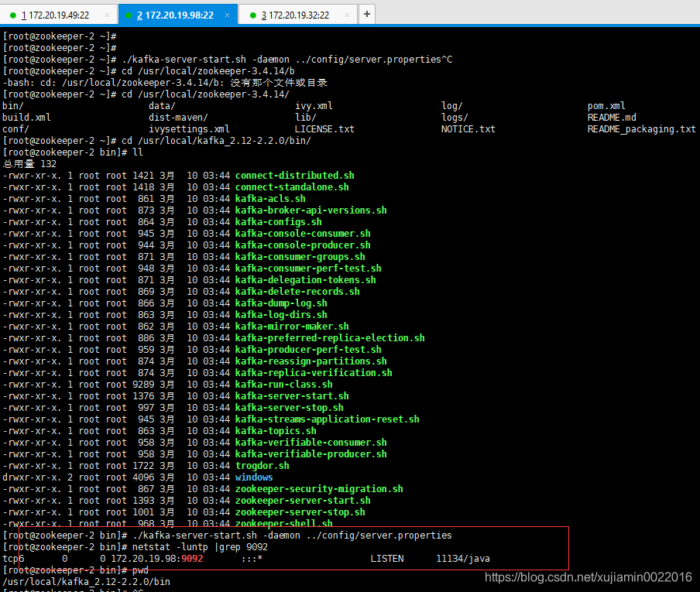700x592 pixels.
Task: Add a new session tab with plus button
Action: [x=367, y=14]
